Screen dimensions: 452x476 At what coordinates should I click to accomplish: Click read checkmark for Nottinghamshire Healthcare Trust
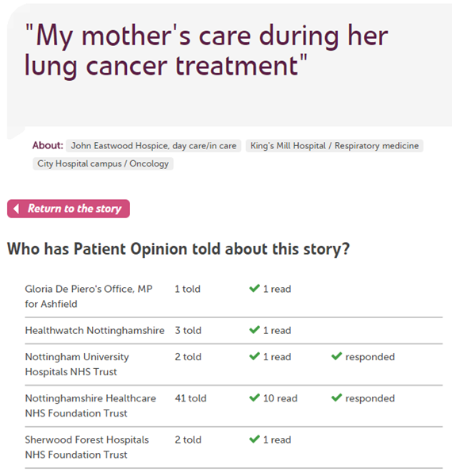(255, 397)
